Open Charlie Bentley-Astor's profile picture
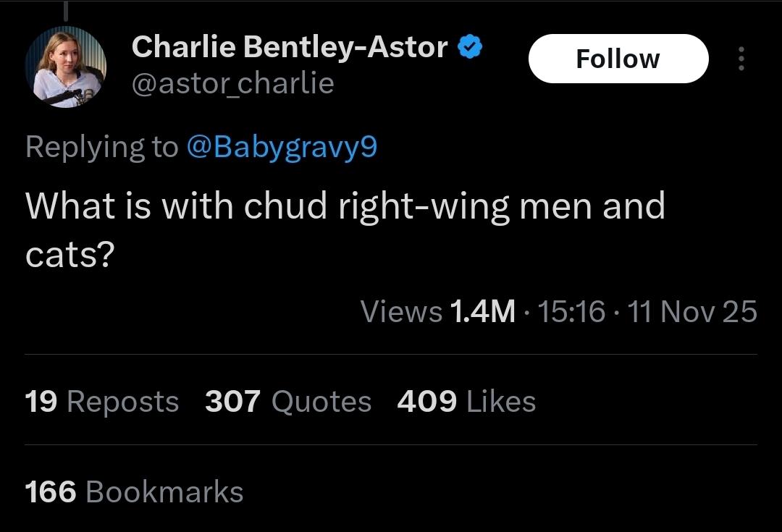Screen dimensions: 782x532 point(66,67)
